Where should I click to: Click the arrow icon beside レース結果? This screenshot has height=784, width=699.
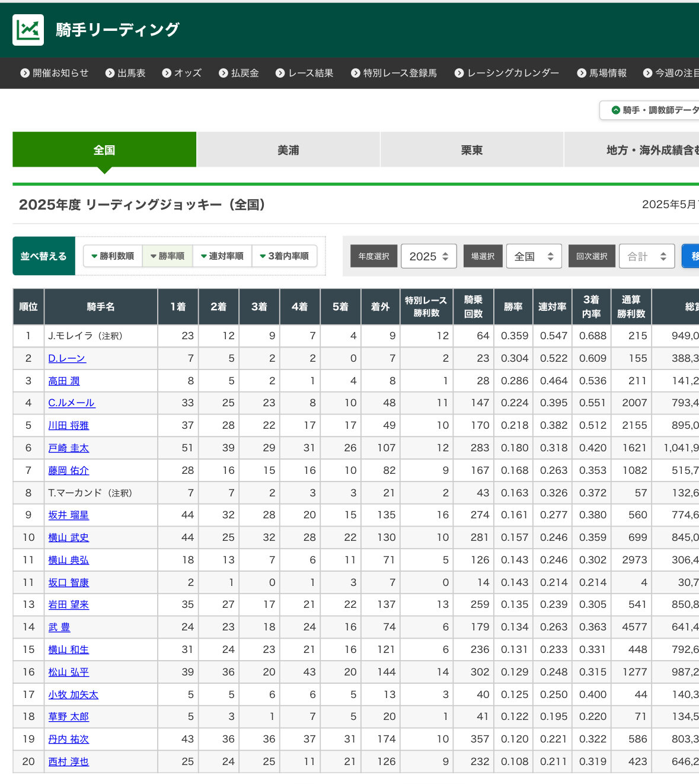280,73
